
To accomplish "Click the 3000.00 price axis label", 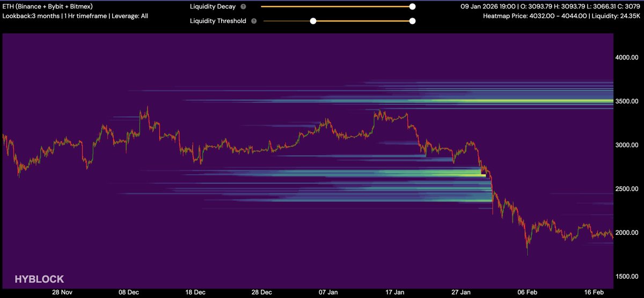I will pyautogui.click(x=627, y=145).
